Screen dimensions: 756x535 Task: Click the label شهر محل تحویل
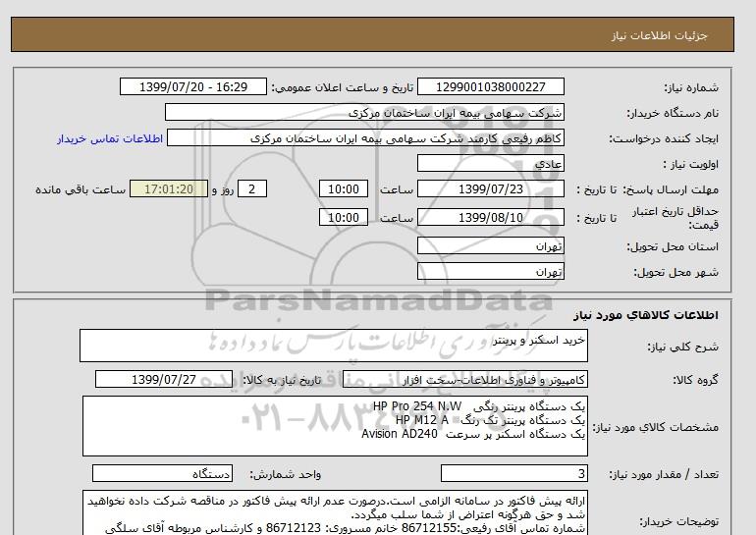coord(675,272)
